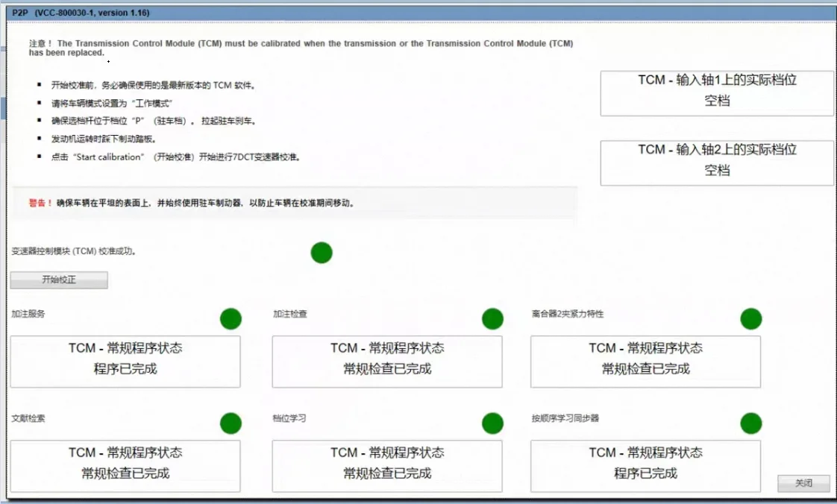Image resolution: width=837 pixels, height=504 pixels.
Task: Select status box under 加注服务
Action: (x=125, y=362)
